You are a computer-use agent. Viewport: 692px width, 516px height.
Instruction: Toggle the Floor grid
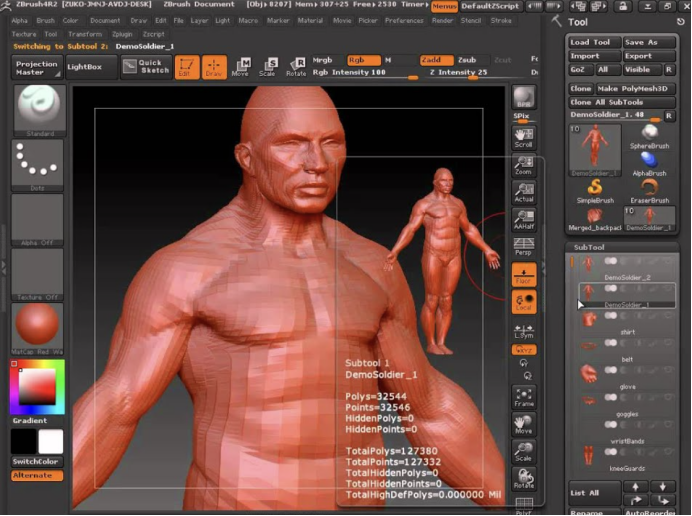click(524, 275)
